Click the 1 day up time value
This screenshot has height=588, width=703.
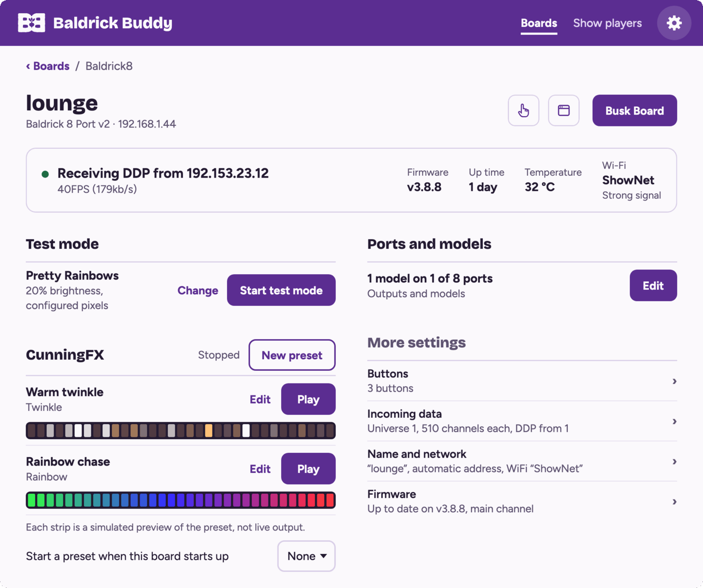tap(483, 187)
